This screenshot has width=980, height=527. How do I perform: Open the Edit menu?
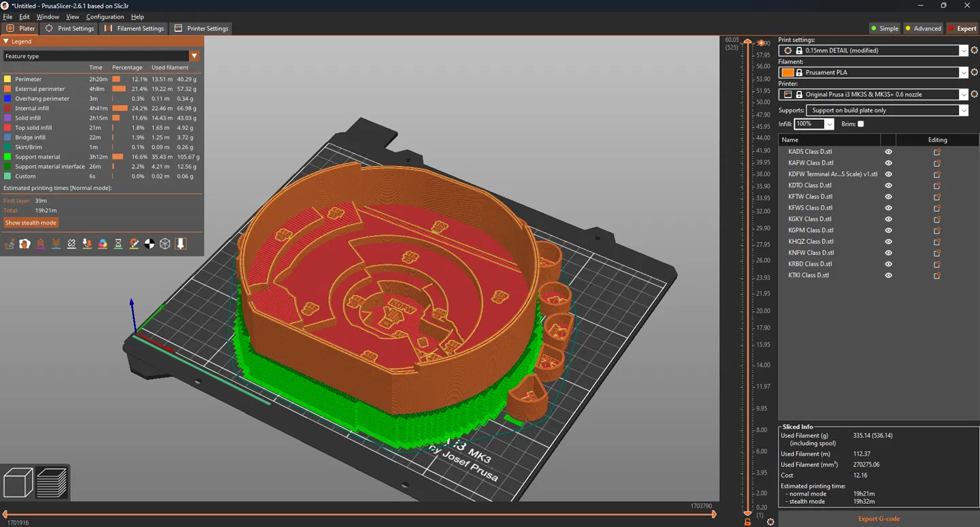tap(24, 16)
